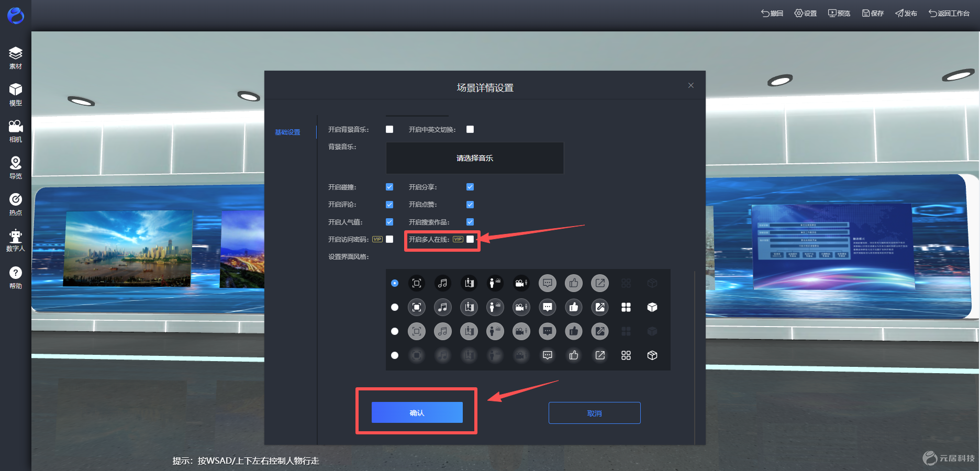
Task: Enable the 开启背景音乐 checkbox
Action: (x=389, y=129)
